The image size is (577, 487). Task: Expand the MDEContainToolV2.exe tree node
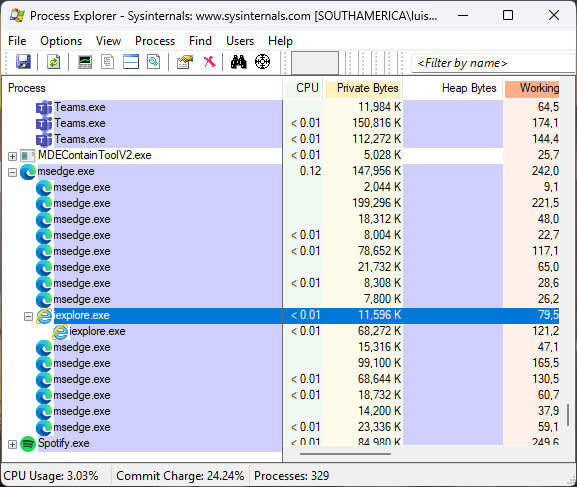(x=13, y=156)
